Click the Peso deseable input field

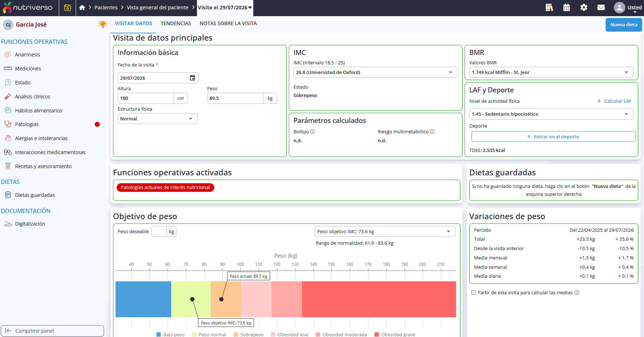159,231
